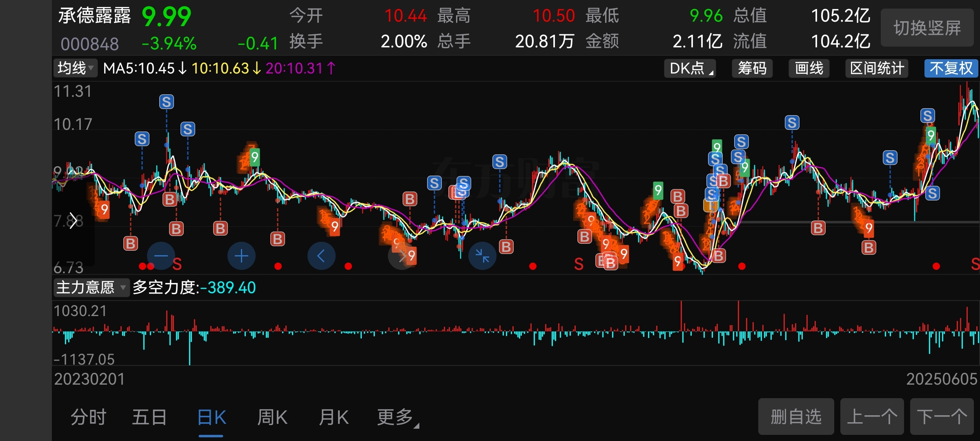Go to next stock with 下一个
The width and height of the screenshot is (980, 441).
coord(942,417)
